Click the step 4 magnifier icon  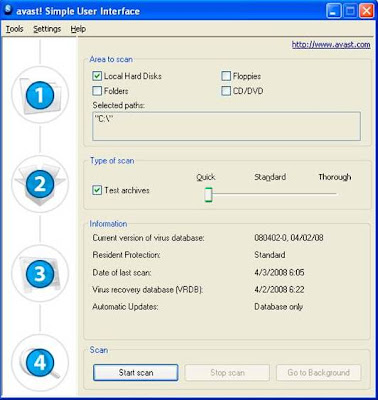(40, 363)
